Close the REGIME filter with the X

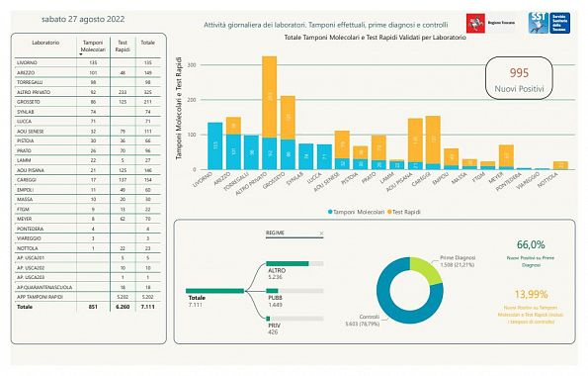tap(321, 234)
